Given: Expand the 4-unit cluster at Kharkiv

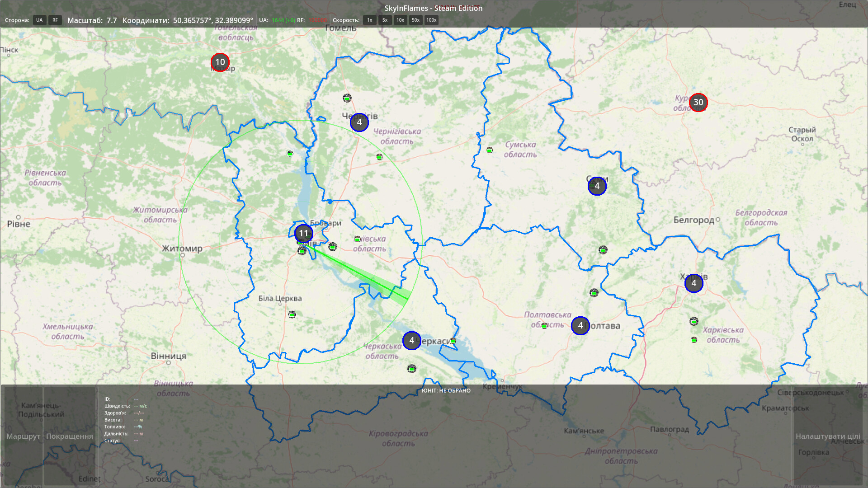Looking at the screenshot, I should click(694, 283).
